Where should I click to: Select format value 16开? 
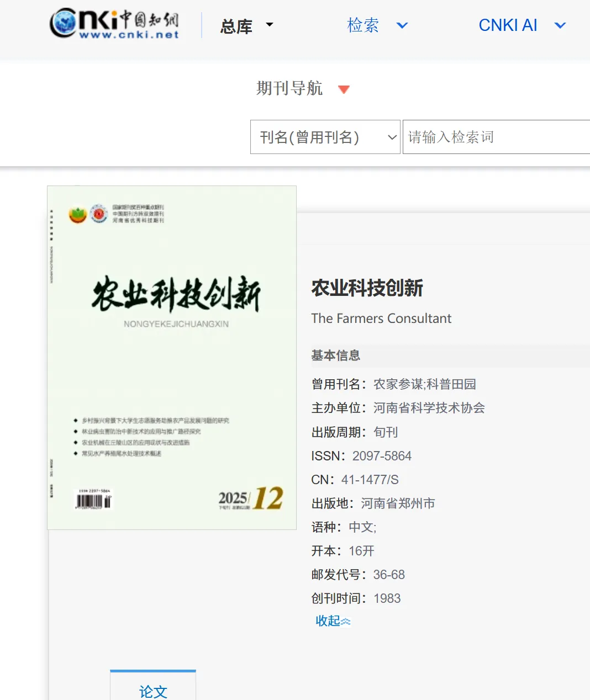(362, 551)
